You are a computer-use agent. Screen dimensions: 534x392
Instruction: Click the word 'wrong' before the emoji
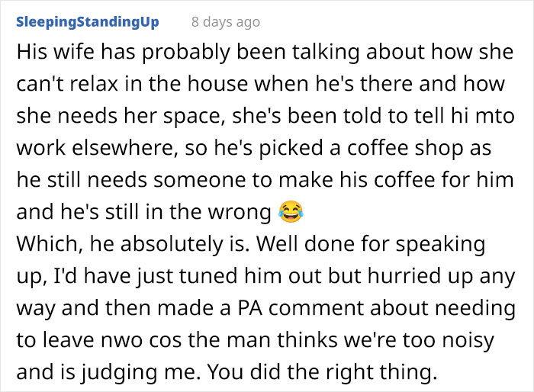[240, 213]
